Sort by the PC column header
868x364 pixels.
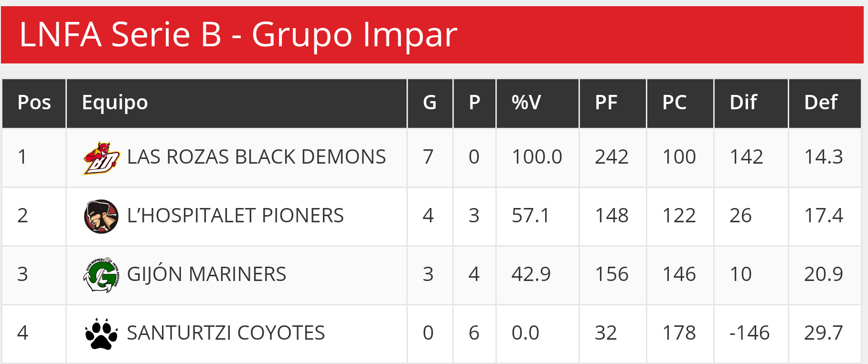674,103
